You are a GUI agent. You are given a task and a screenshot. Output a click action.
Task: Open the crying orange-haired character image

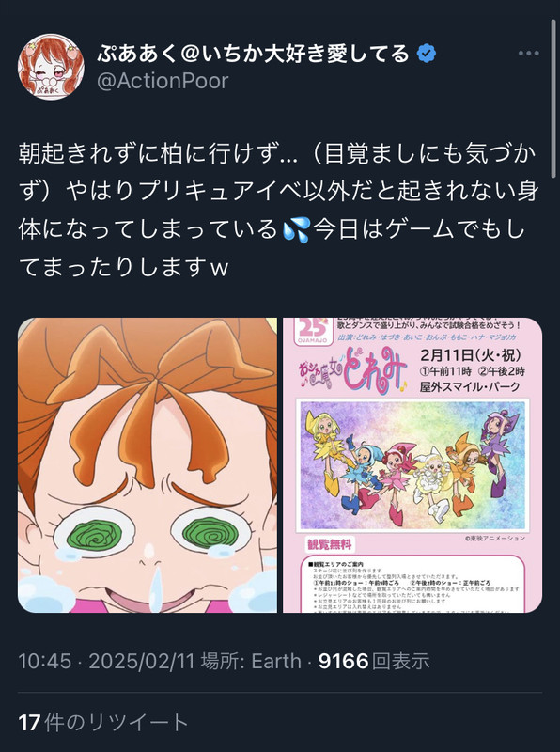[148, 464]
